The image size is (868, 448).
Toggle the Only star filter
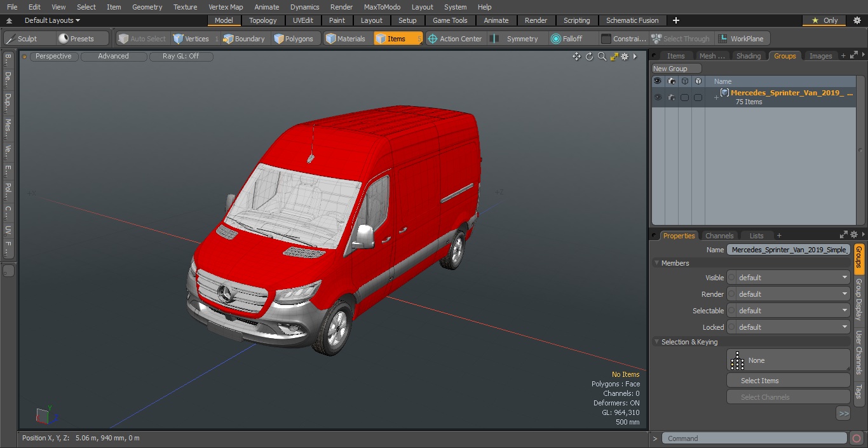click(x=825, y=20)
